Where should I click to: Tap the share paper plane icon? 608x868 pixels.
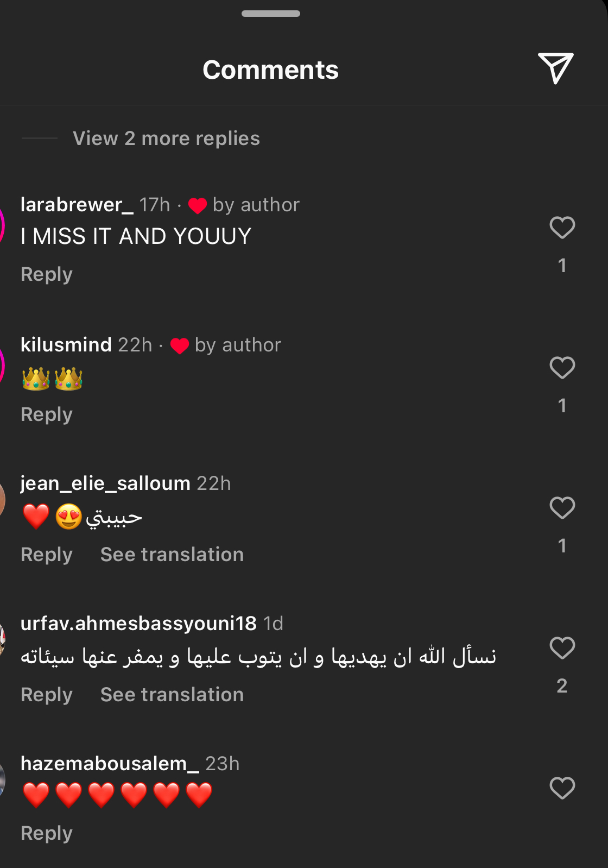coord(555,68)
